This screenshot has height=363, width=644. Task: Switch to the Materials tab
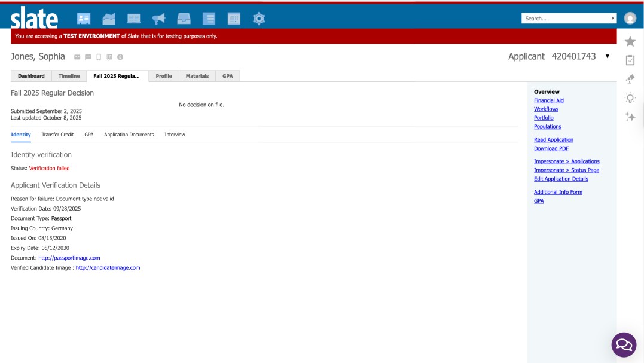click(x=197, y=76)
